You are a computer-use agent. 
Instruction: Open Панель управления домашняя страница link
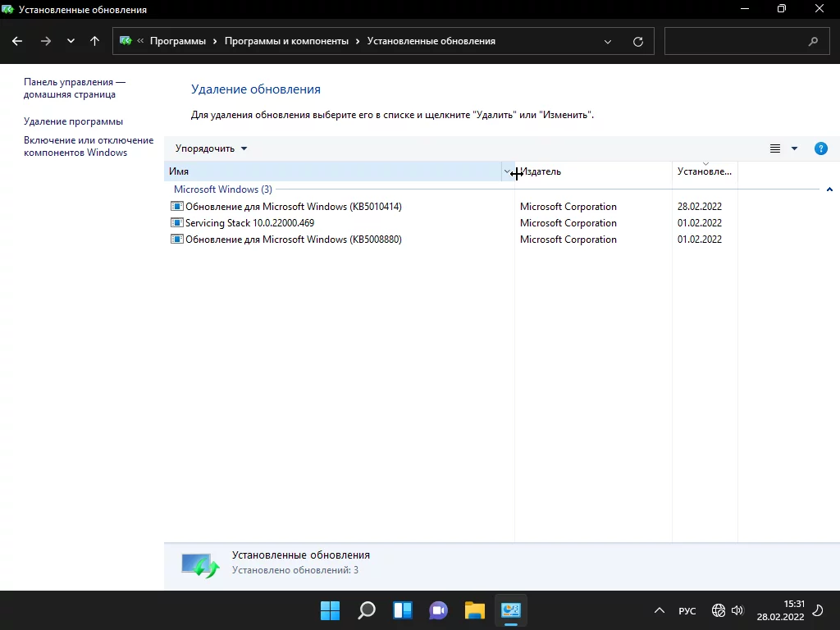point(75,89)
